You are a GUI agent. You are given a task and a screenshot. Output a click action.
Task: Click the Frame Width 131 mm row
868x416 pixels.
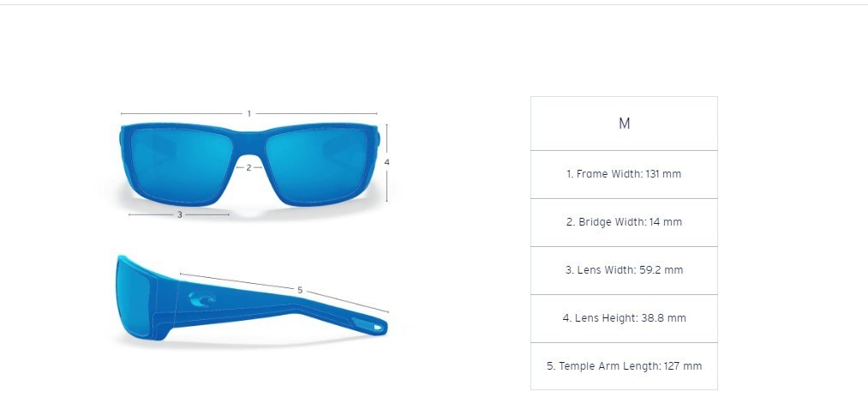(x=624, y=174)
